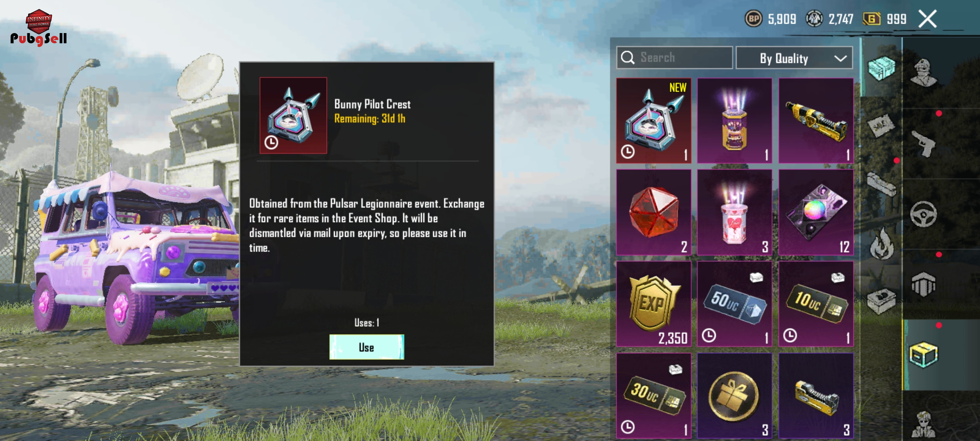
Task: Select the pink heart crate item
Action: (735, 212)
